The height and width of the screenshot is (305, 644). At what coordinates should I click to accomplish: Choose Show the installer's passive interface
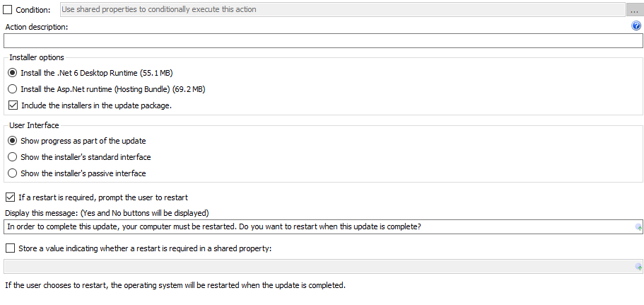(13, 173)
